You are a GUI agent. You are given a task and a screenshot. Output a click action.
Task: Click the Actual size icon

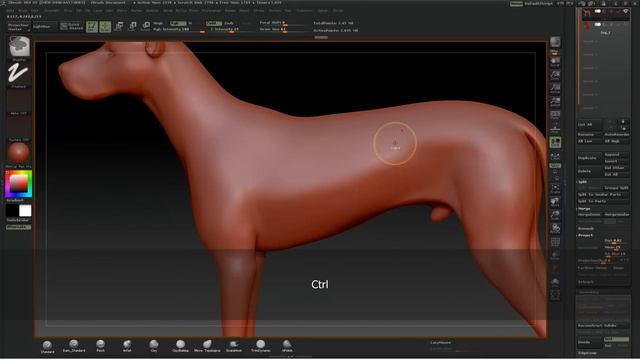pyautogui.click(x=555, y=89)
